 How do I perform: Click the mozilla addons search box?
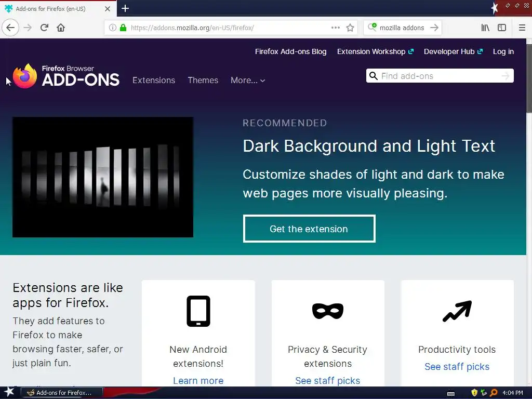[x=403, y=28]
